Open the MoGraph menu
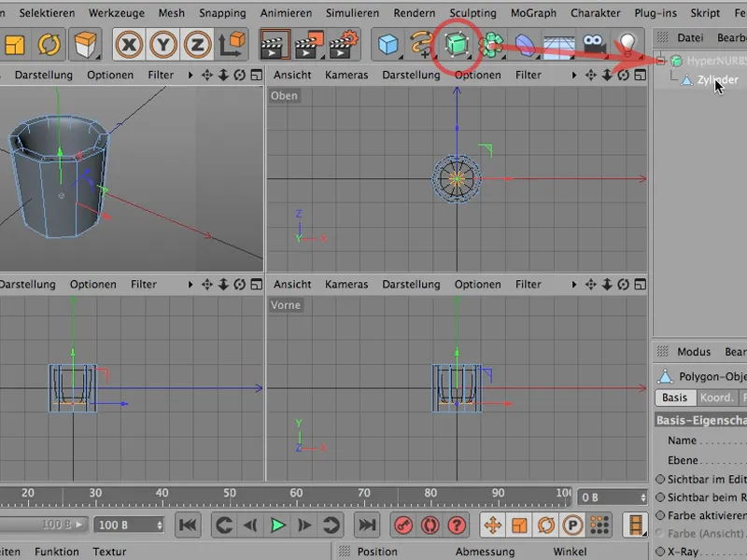Viewport: 747px width, 560px height. 533,13
